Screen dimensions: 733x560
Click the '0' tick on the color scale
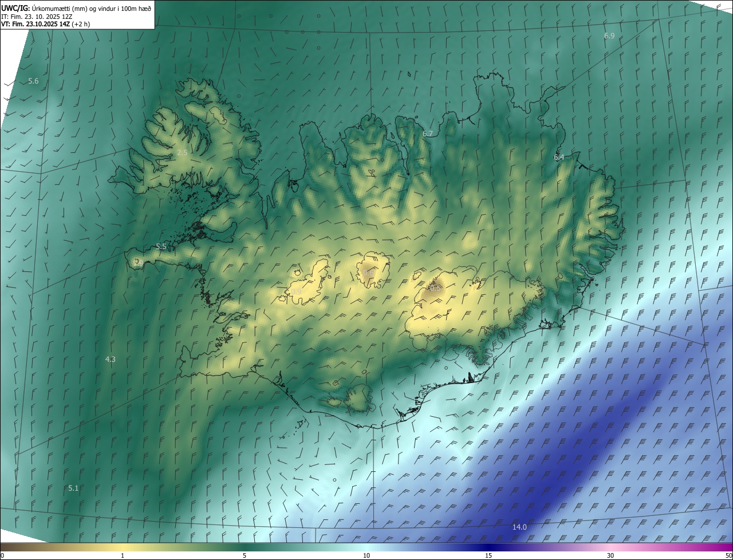2,556
